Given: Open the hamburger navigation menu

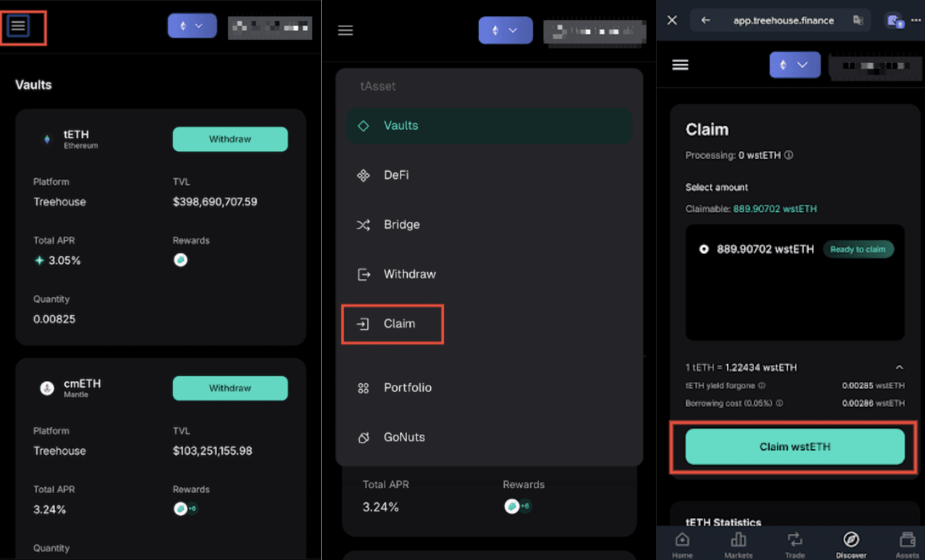Looking at the screenshot, I should [19, 25].
